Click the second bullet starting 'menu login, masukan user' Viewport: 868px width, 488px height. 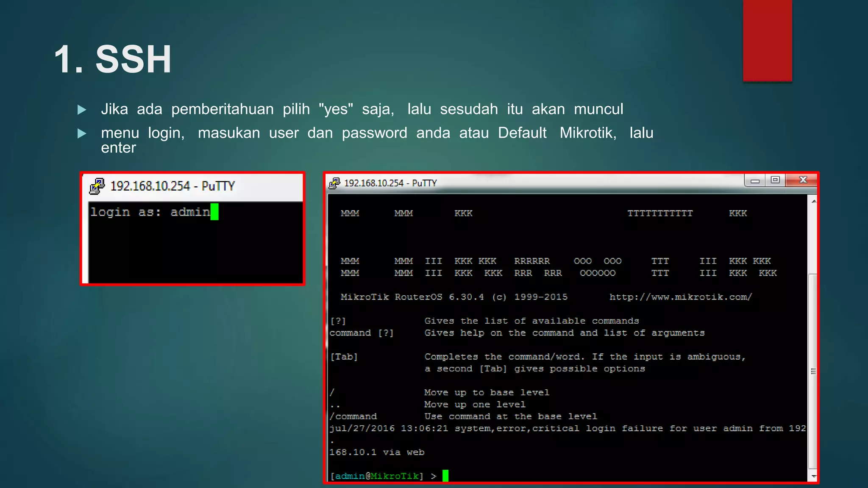pyautogui.click(x=377, y=140)
